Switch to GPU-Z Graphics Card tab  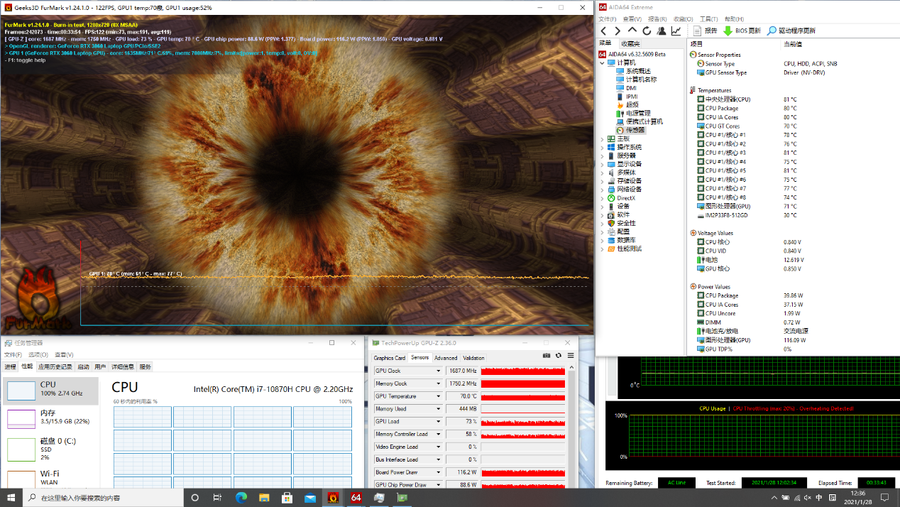pos(389,358)
